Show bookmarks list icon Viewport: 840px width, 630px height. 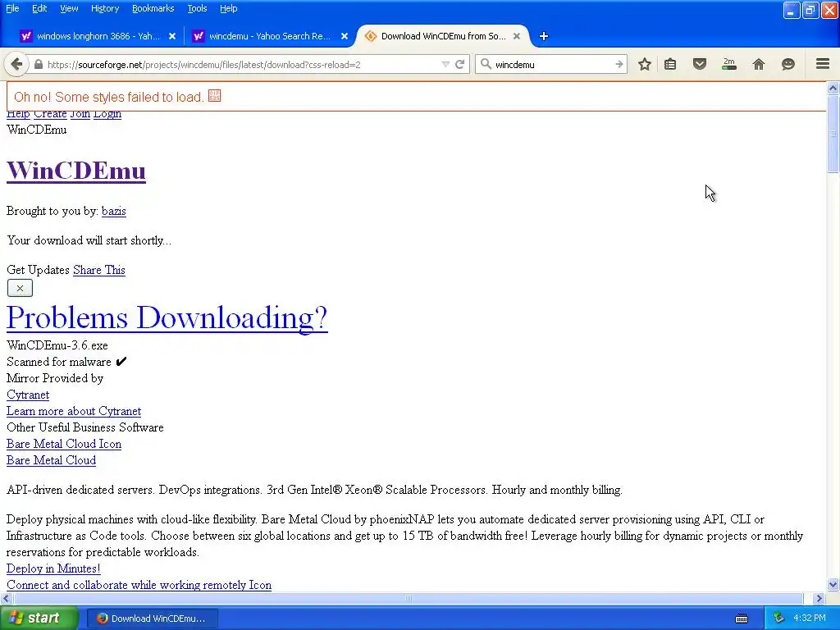[x=670, y=64]
